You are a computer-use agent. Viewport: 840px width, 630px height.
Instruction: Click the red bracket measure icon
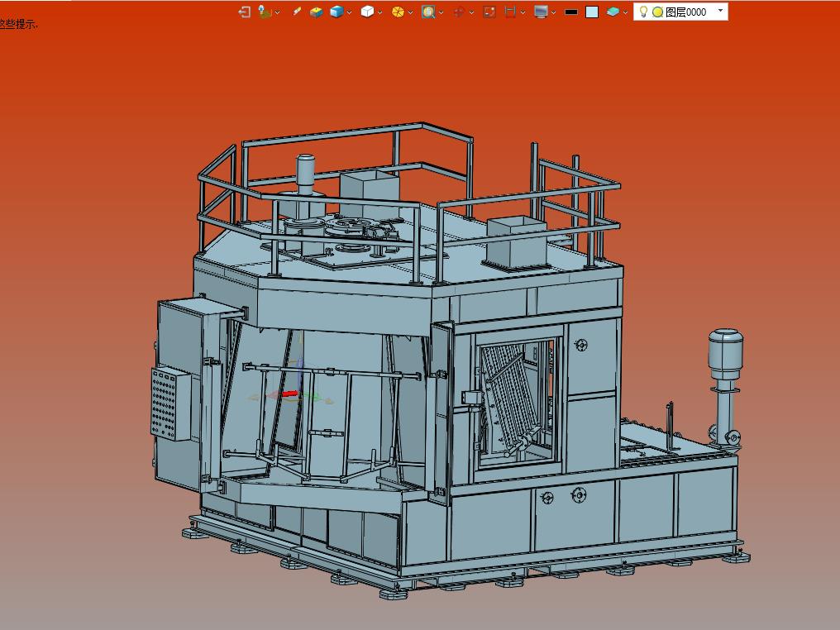[510, 12]
